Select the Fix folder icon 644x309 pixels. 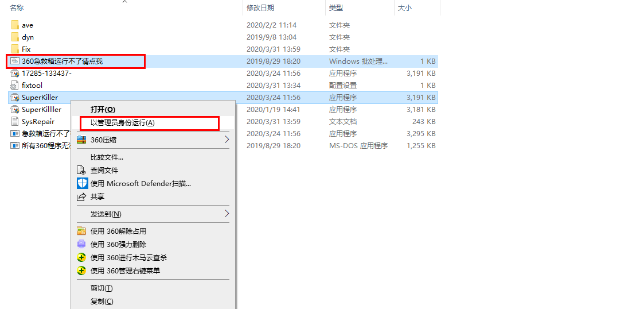tap(15, 49)
